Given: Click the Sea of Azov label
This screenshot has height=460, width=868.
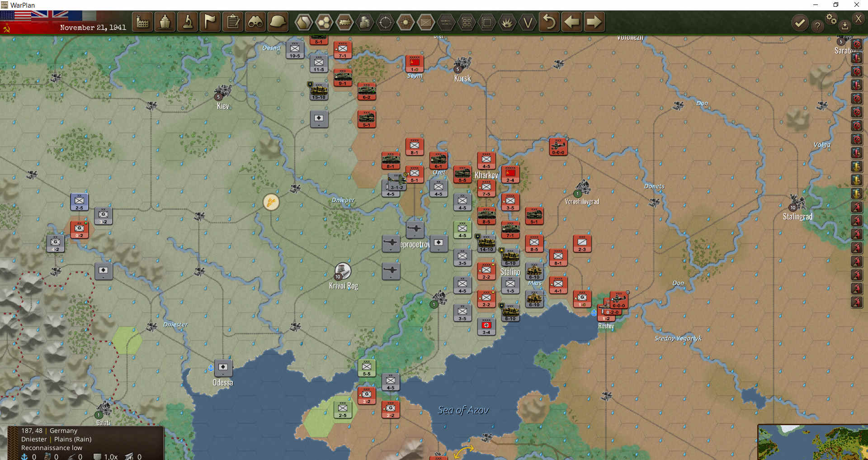Looking at the screenshot, I should [x=463, y=410].
